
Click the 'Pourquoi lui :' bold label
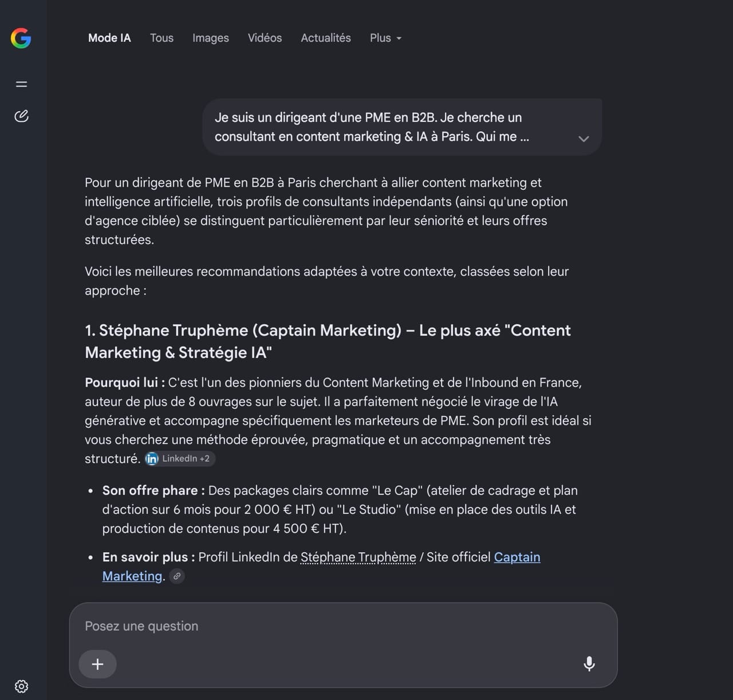[x=125, y=383]
